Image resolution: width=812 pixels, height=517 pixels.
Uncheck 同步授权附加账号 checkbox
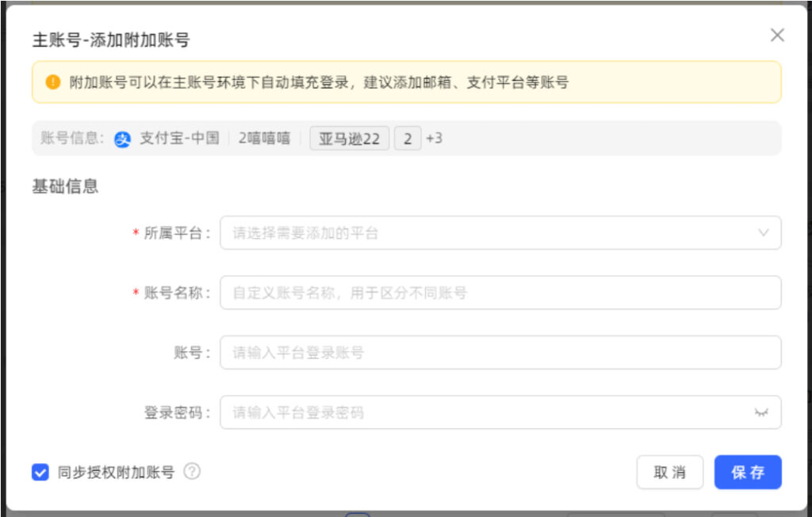coord(40,472)
